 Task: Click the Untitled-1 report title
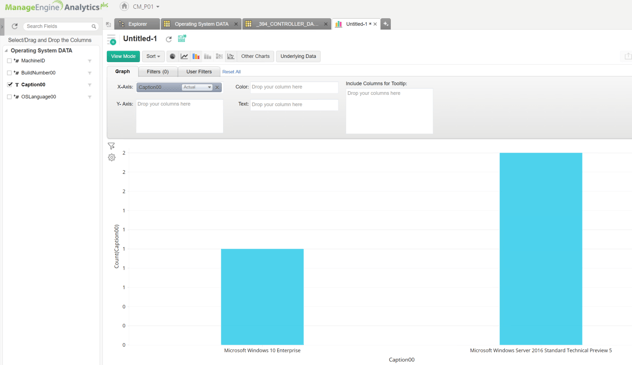[140, 39]
